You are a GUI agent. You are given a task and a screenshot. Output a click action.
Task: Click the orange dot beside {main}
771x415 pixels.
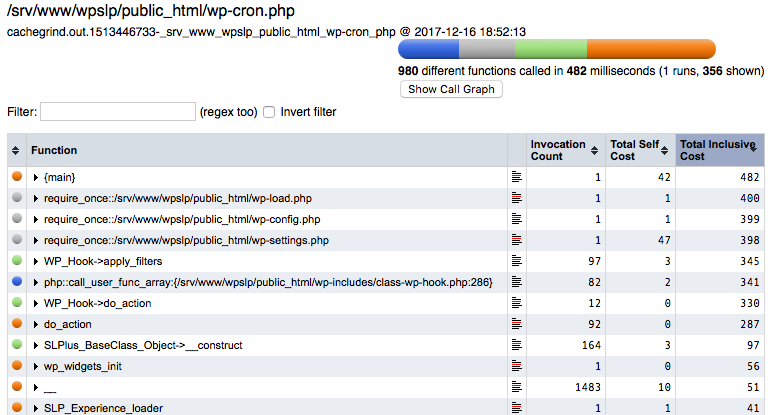click(x=17, y=176)
